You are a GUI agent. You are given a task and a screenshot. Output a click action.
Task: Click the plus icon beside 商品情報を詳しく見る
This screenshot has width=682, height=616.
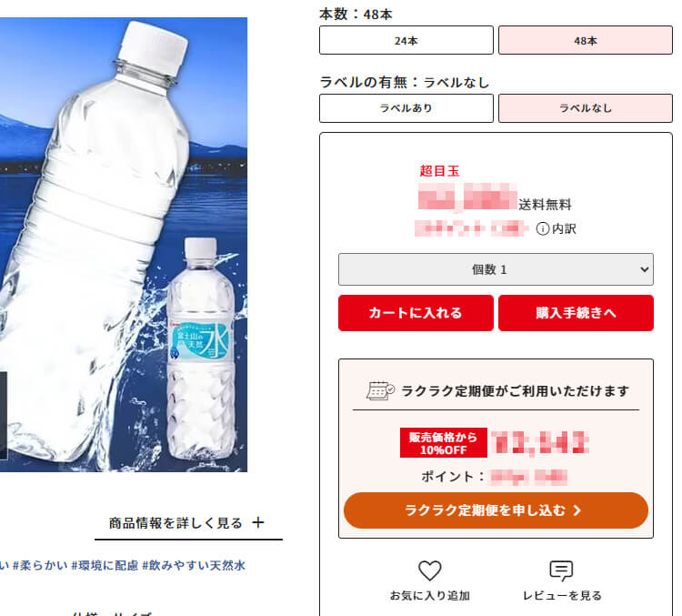258,522
